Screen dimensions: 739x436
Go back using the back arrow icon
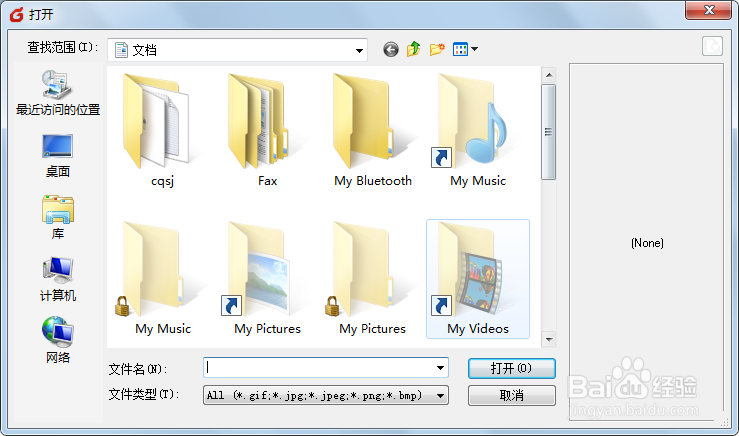391,49
